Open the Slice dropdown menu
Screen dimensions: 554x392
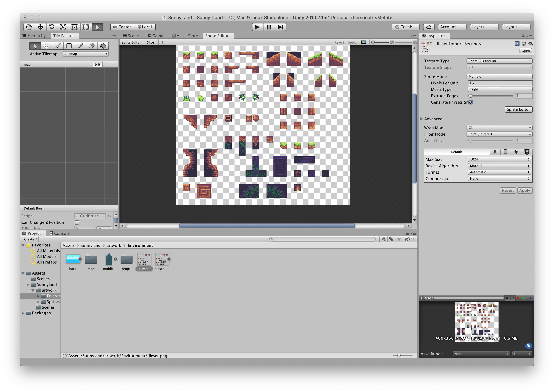point(152,42)
